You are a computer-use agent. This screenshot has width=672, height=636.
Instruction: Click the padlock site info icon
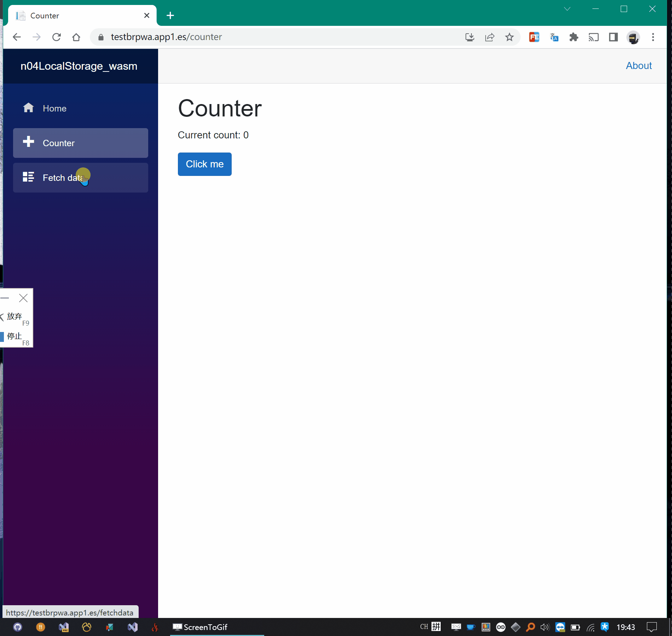101,37
